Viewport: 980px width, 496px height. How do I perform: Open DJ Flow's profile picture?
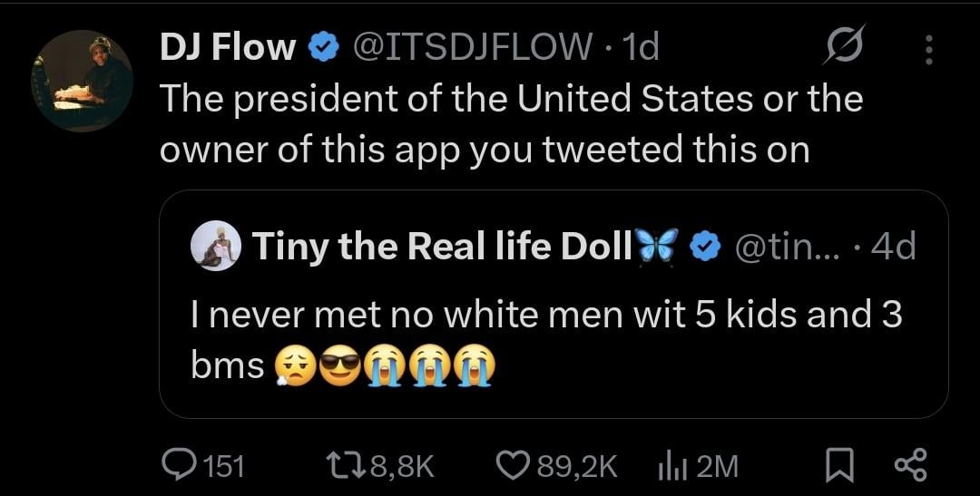82,82
